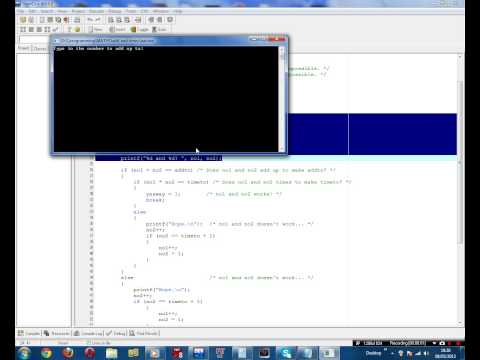Open the Debug tab at the bottom
The height and width of the screenshot is (360, 480).
(115, 333)
